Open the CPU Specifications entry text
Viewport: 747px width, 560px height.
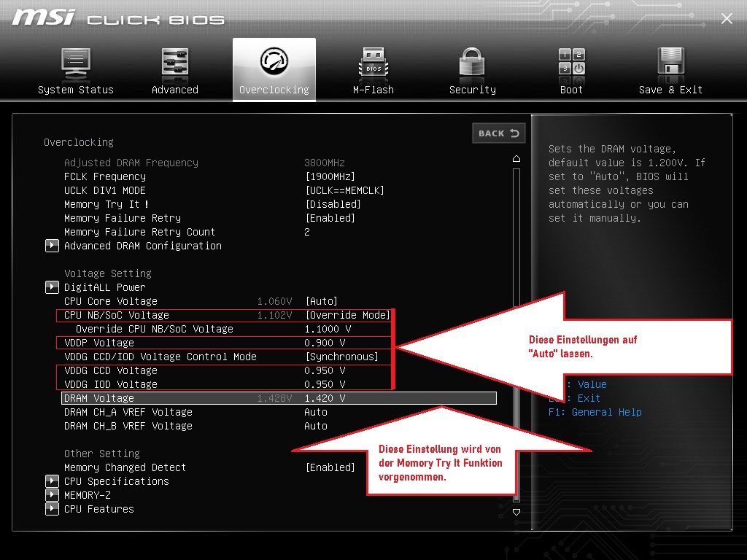pos(116,481)
